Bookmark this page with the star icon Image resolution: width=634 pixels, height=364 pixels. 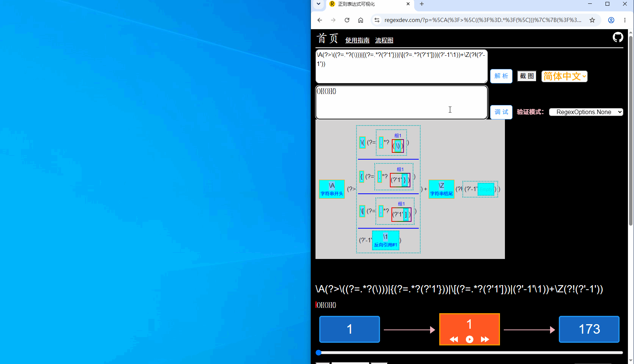(x=592, y=20)
